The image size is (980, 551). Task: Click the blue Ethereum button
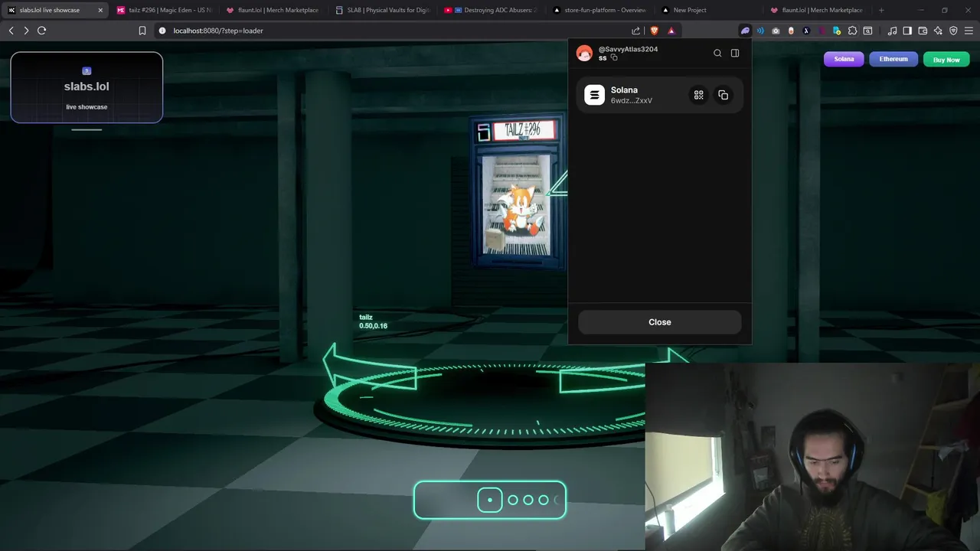pos(893,59)
